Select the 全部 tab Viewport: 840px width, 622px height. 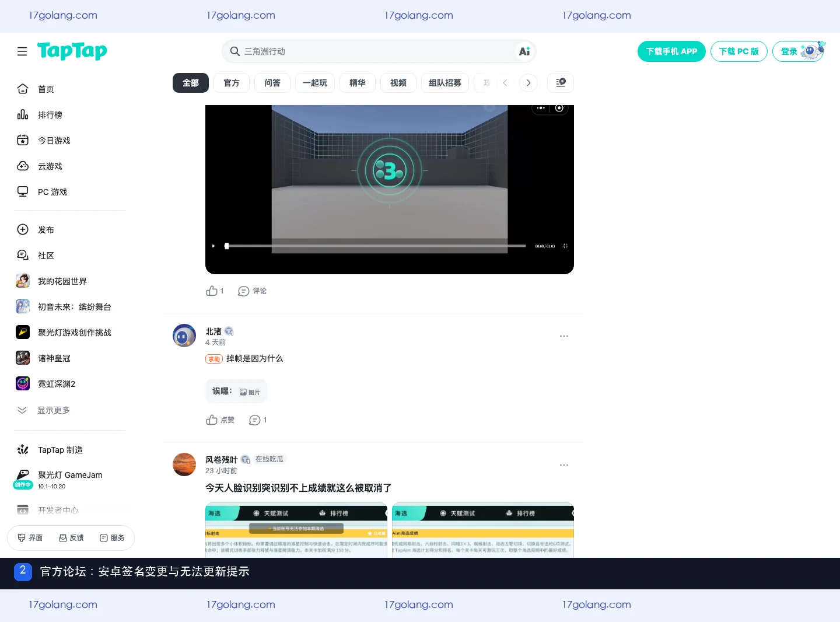[x=191, y=83]
